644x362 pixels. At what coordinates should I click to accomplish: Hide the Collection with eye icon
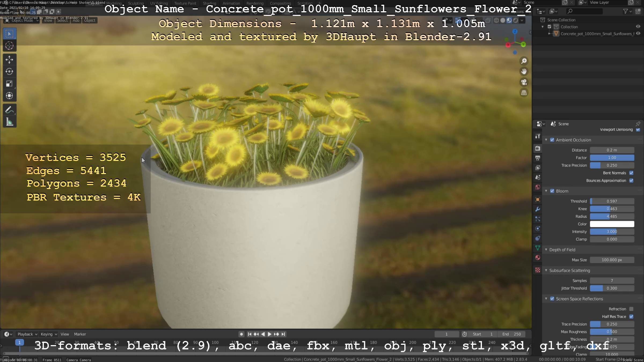click(638, 27)
